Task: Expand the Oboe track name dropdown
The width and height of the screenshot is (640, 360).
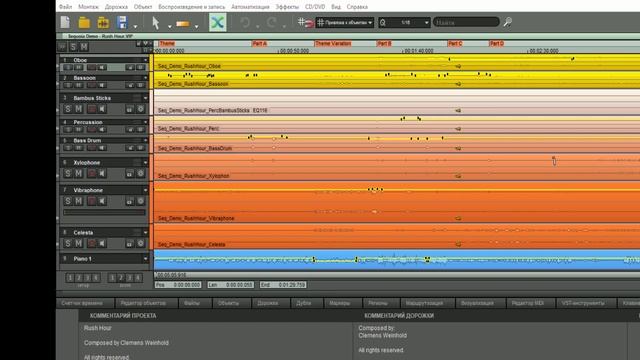Action: click(x=145, y=60)
